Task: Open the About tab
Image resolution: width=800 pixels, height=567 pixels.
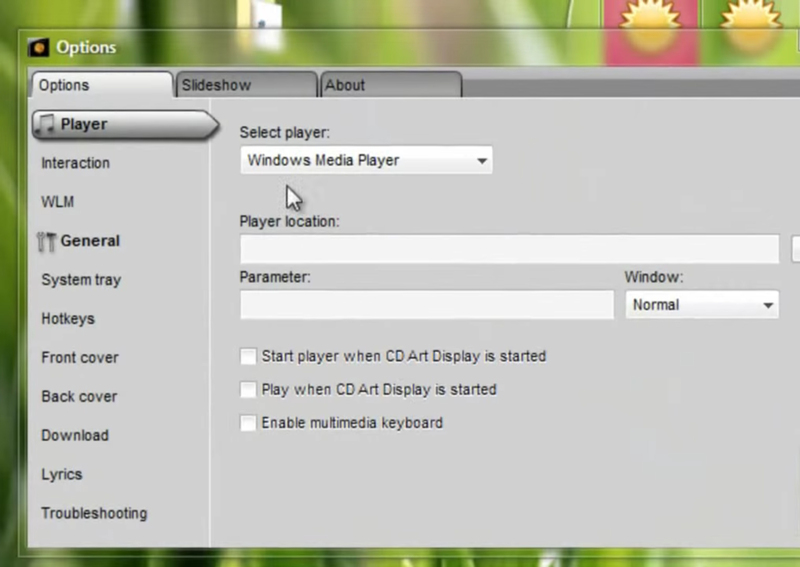Action: [391, 85]
